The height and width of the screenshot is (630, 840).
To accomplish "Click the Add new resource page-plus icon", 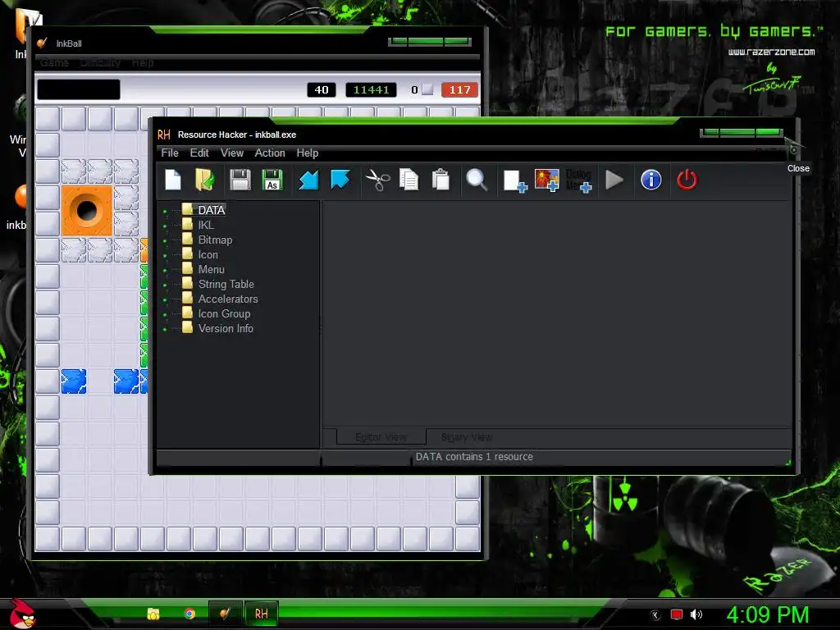I will coord(515,180).
